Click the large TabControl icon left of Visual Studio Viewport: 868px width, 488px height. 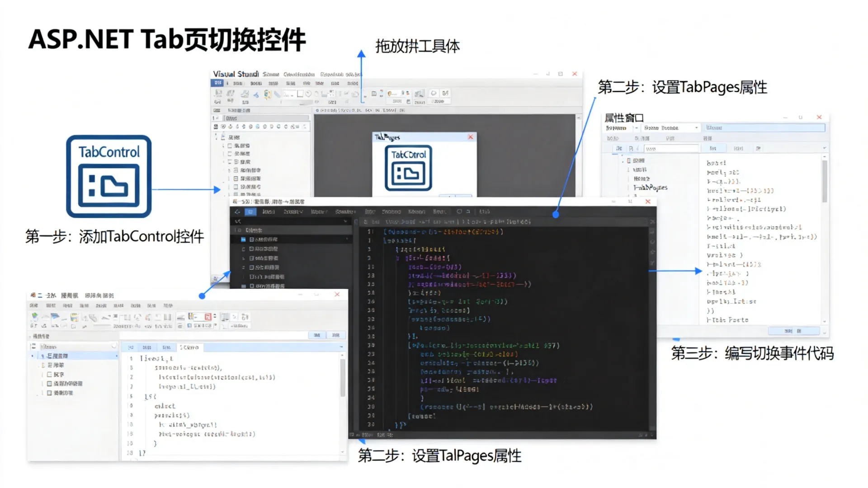click(108, 176)
